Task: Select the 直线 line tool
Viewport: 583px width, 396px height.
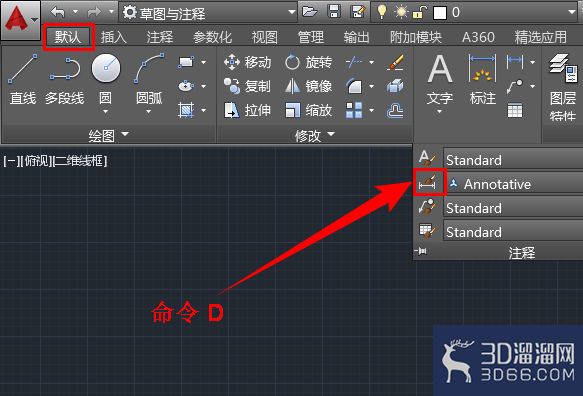Action: point(23,79)
